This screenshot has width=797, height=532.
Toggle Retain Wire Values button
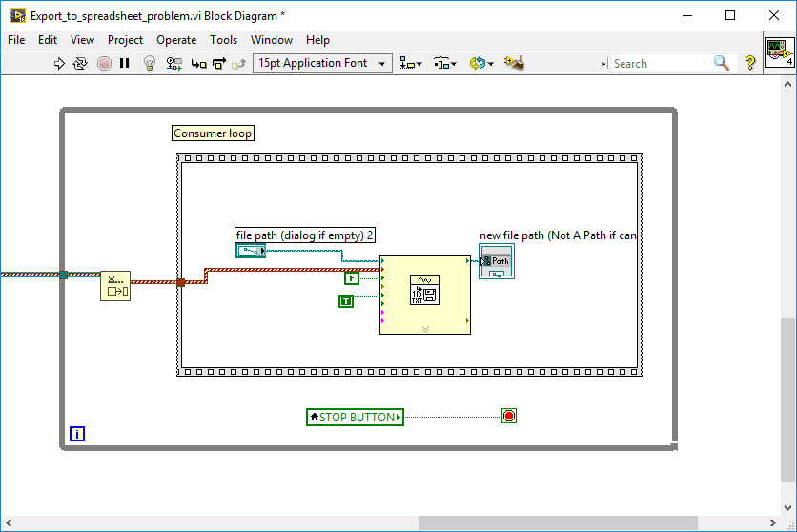174,64
